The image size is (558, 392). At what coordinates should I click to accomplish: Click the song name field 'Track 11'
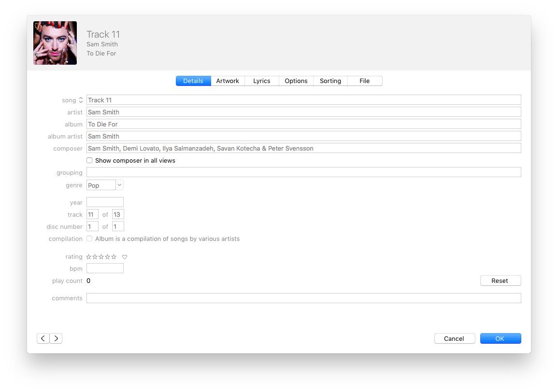point(303,100)
